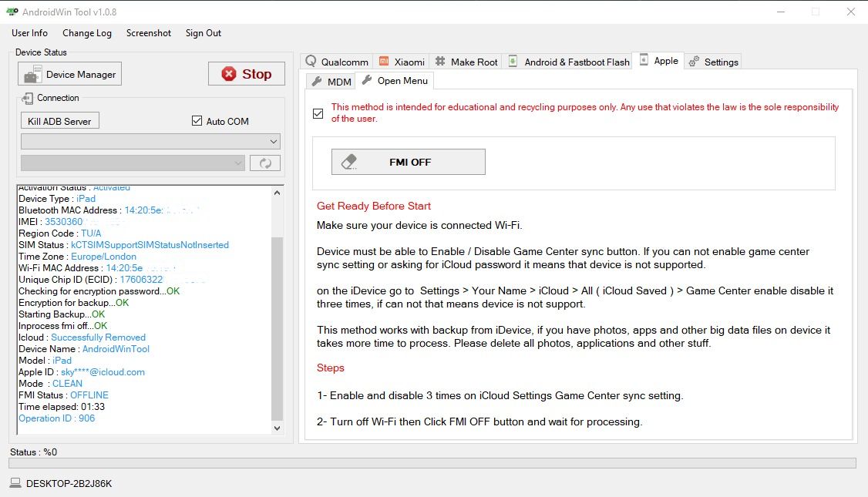Screen dimensions: 868x497
Task: Click the 'Starting Backup...OK' log line
Action: pos(62,314)
